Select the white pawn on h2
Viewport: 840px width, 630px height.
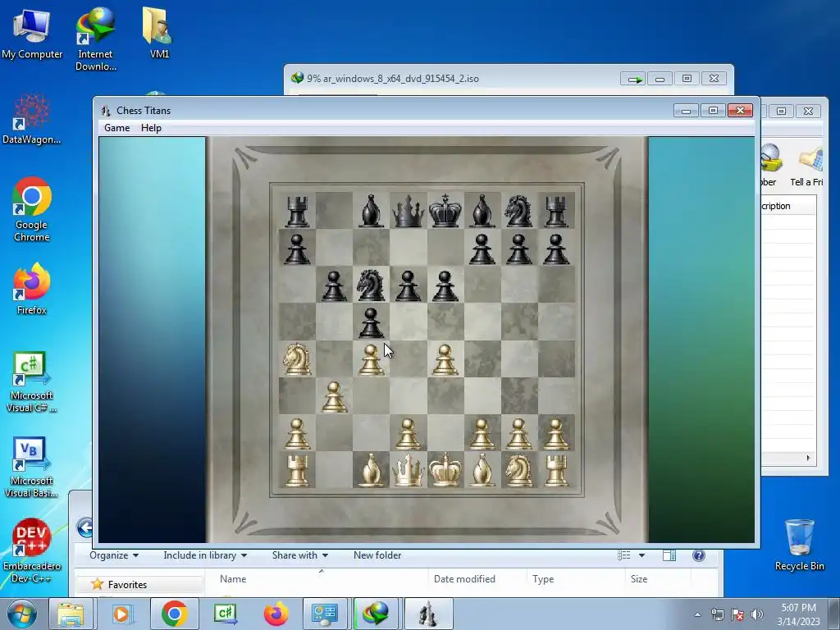click(x=555, y=433)
